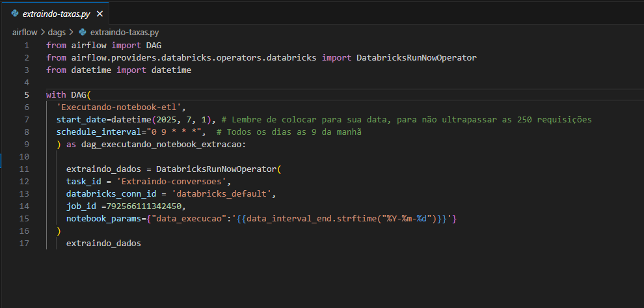Click the 'with DAG(' statement
644x308 pixels.
tap(68, 94)
